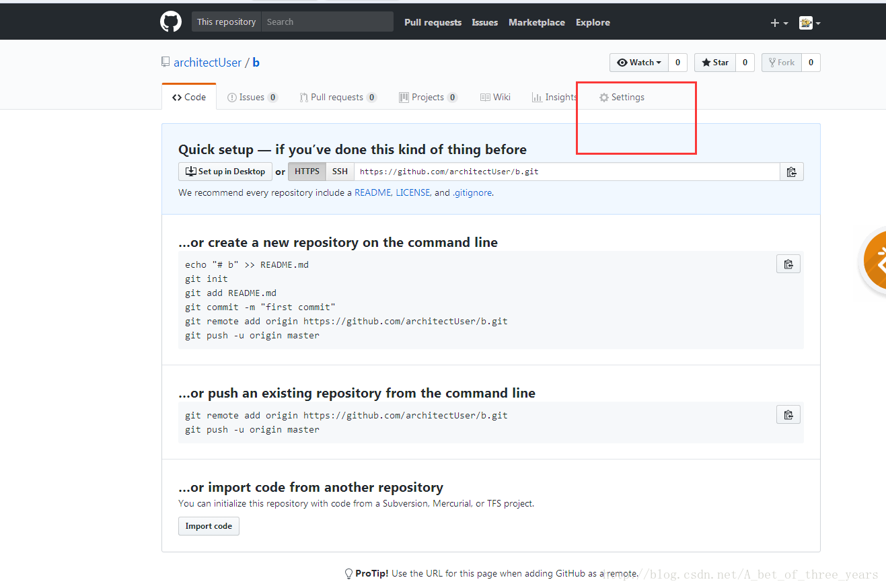Open the watchers count next to Watch
Screen dimensions: 886x588
pyautogui.click(x=677, y=63)
